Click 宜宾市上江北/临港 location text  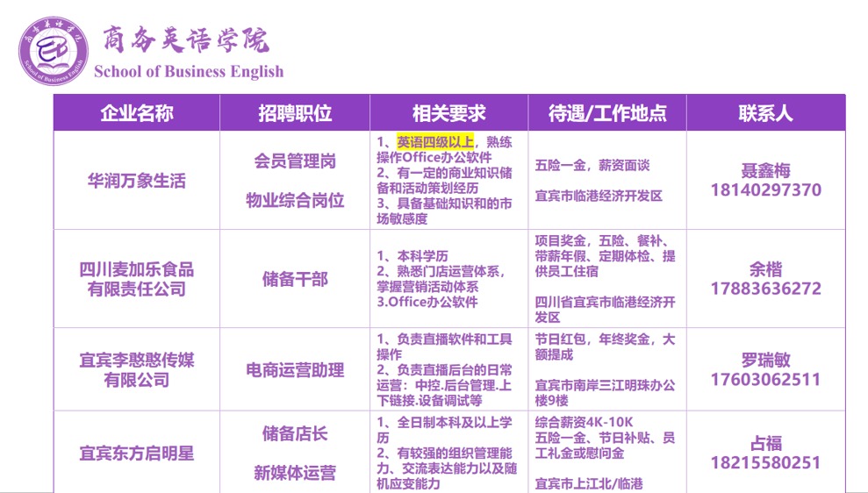click(589, 484)
